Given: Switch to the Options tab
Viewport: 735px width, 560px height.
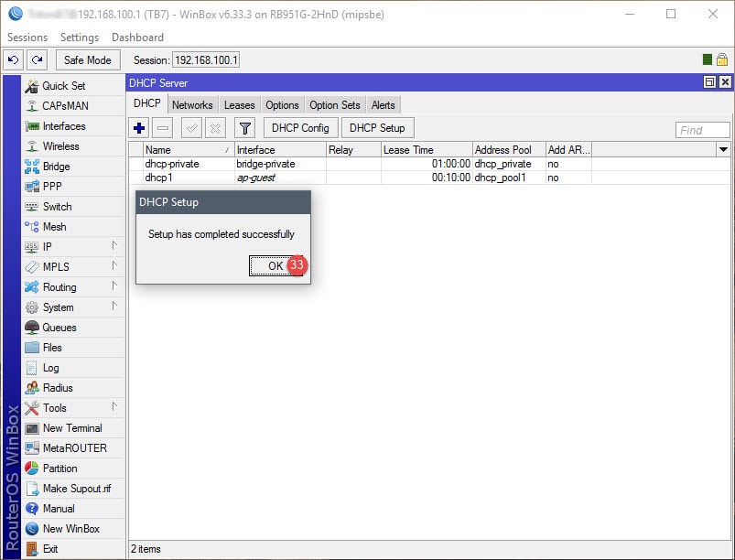Looking at the screenshot, I should point(282,105).
